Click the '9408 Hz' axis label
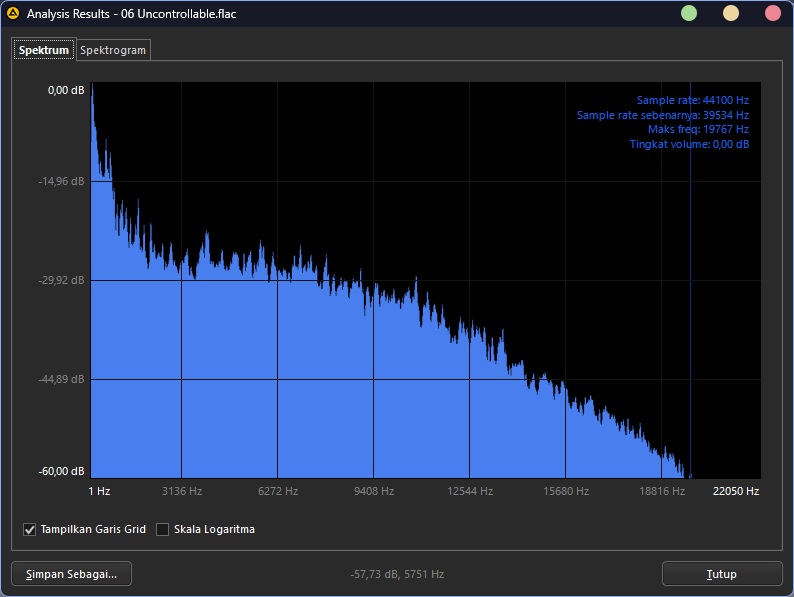This screenshot has width=794, height=597. point(374,491)
